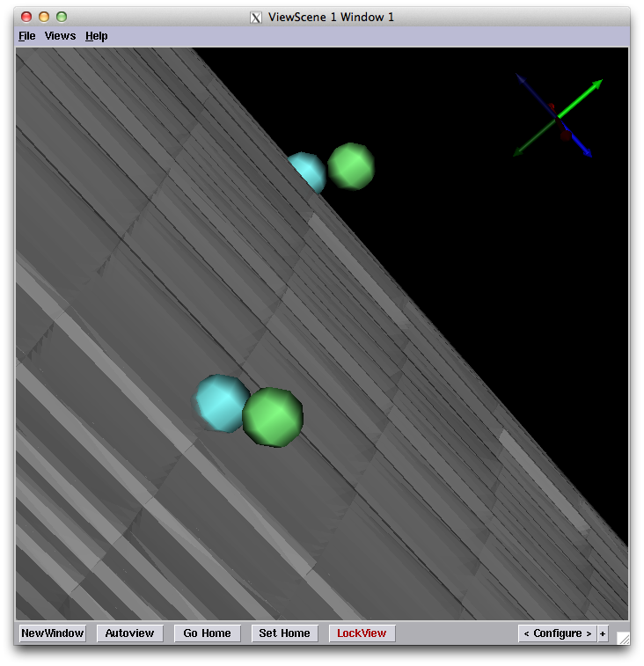This screenshot has height=666, width=644.
Task: Click the X11 icon in title bar
Action: [256, 18]
